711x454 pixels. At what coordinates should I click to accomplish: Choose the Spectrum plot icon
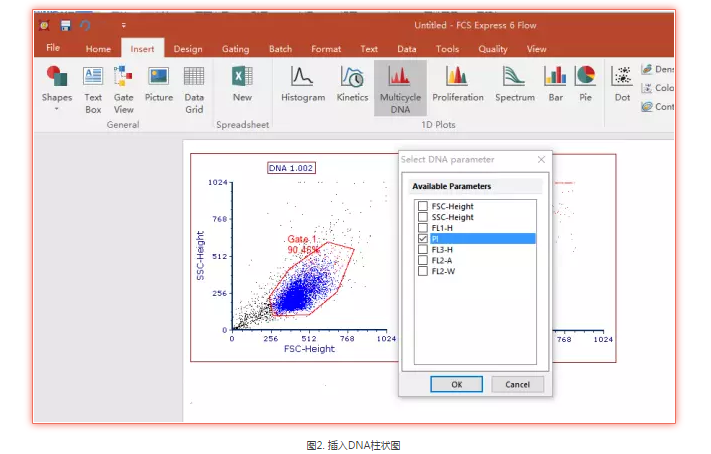[x=514, y=84]
